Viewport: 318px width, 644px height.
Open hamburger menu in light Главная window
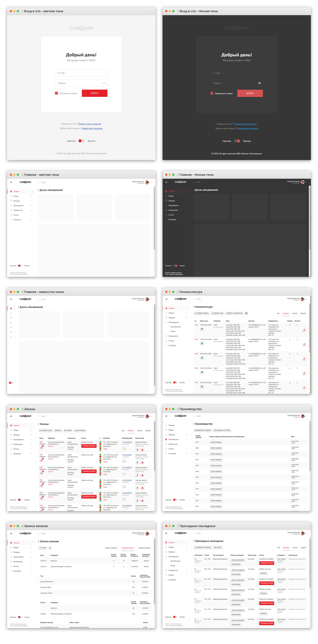point(11,182)
